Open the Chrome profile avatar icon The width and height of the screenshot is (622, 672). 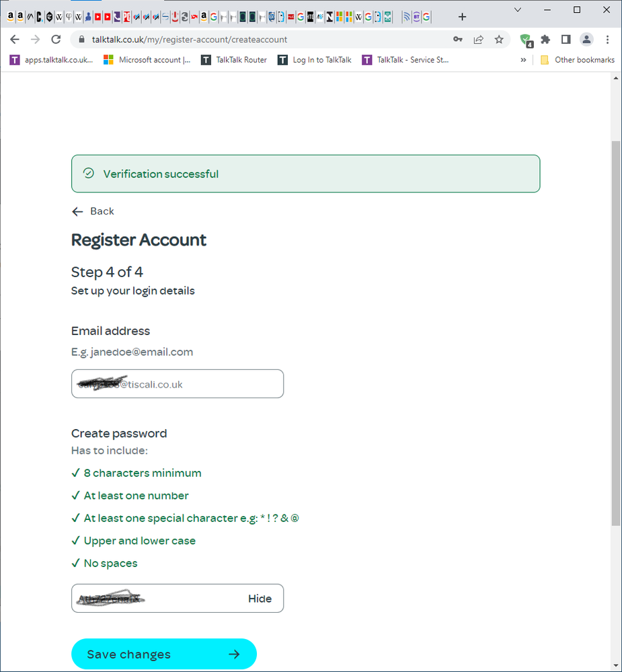point(586,40)
